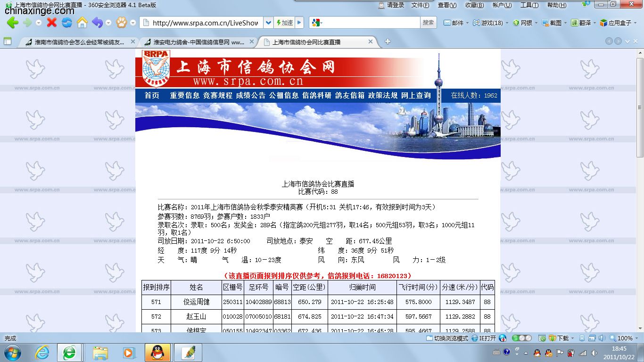Image resolution: width=644 pixels, height=362 pixels.
Task: Click the paw print icon in toolbar
Action: 122,23
